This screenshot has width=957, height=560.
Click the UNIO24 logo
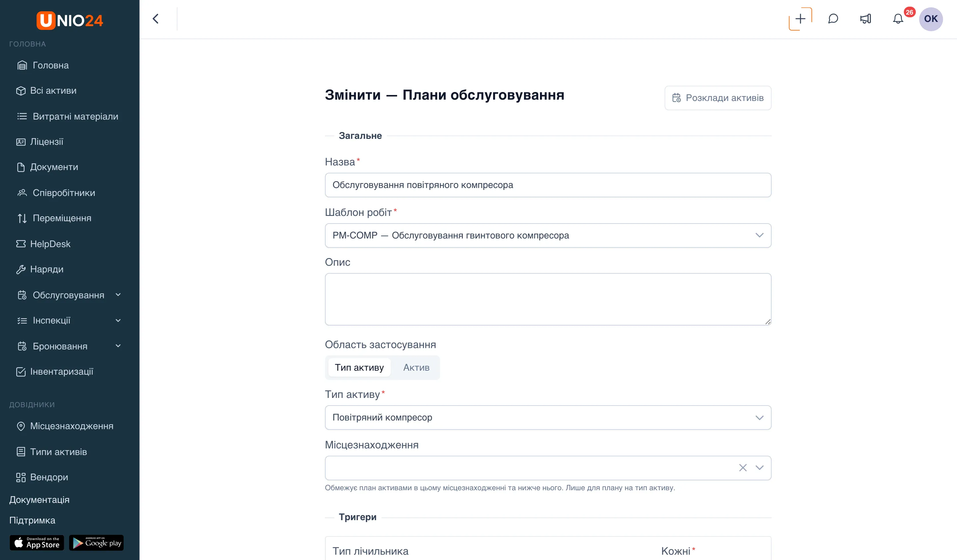tap(69, 20)
